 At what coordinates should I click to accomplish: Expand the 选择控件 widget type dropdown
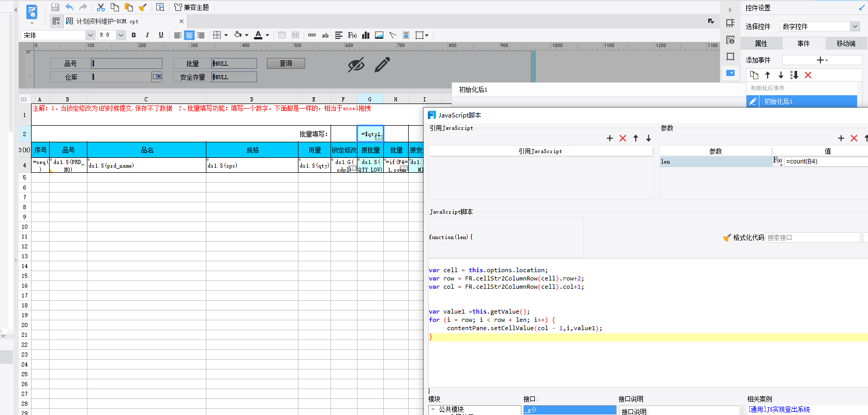click(855, 26)
